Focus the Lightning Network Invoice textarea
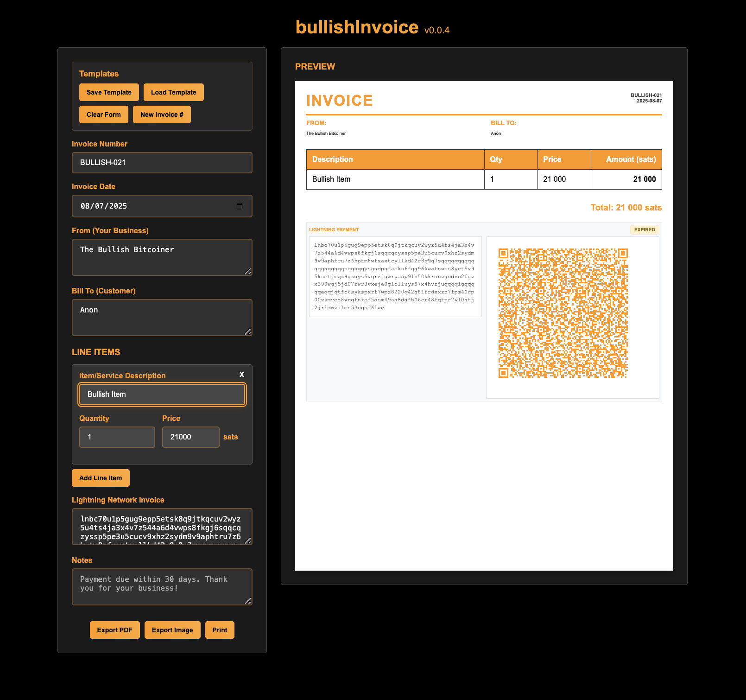746x700 pixels. click(x=162, y=527)
